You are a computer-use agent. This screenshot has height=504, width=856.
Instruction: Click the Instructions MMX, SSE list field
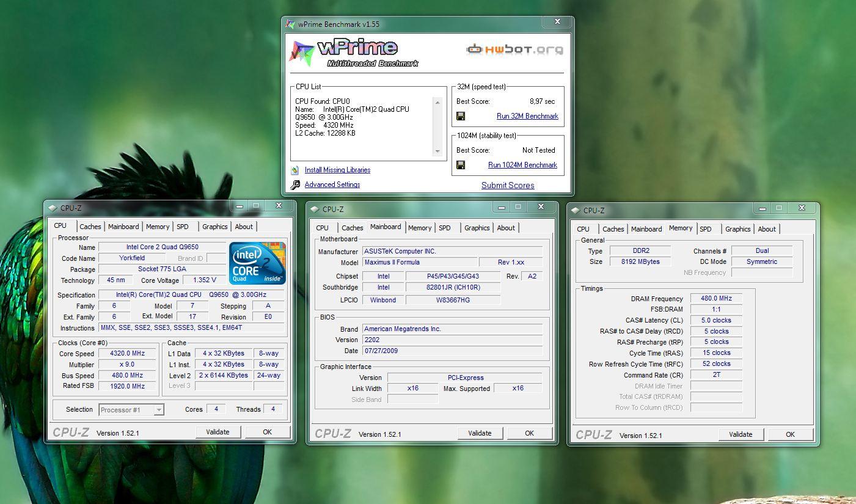coord(192,328)
